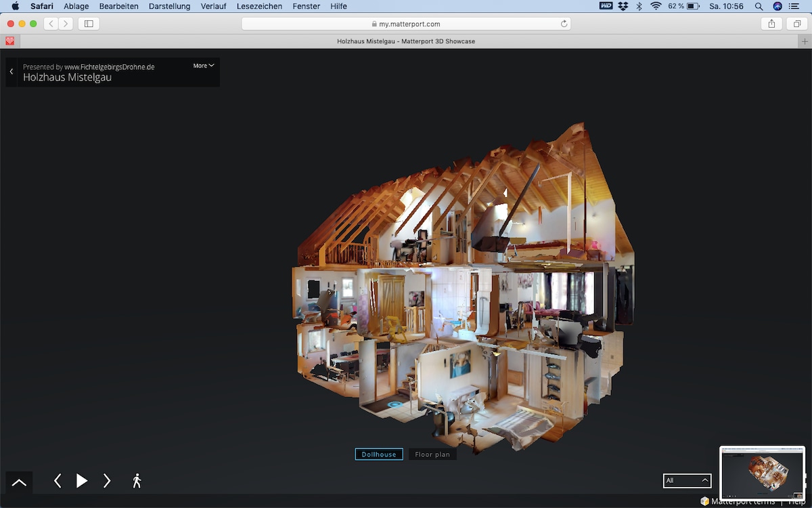Reload the page from the address bar
The image size is (812, 508).
point(564,24)
